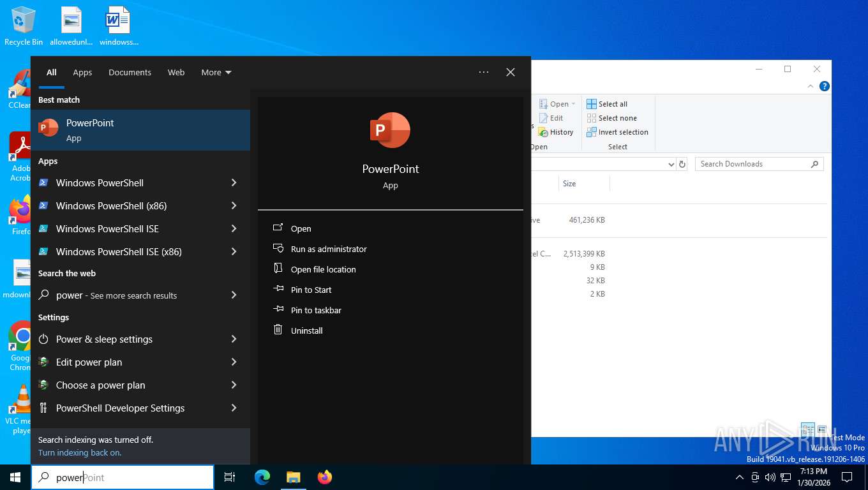Image resolution: width=868 pixels, height=490 pixels.
Task: Open search options ellipsis menu
Action: 484,72
